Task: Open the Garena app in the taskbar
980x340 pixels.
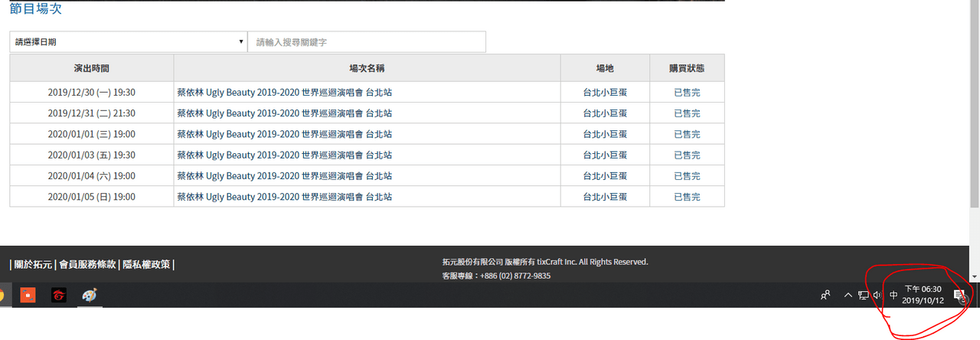Action: coord(59,295)
